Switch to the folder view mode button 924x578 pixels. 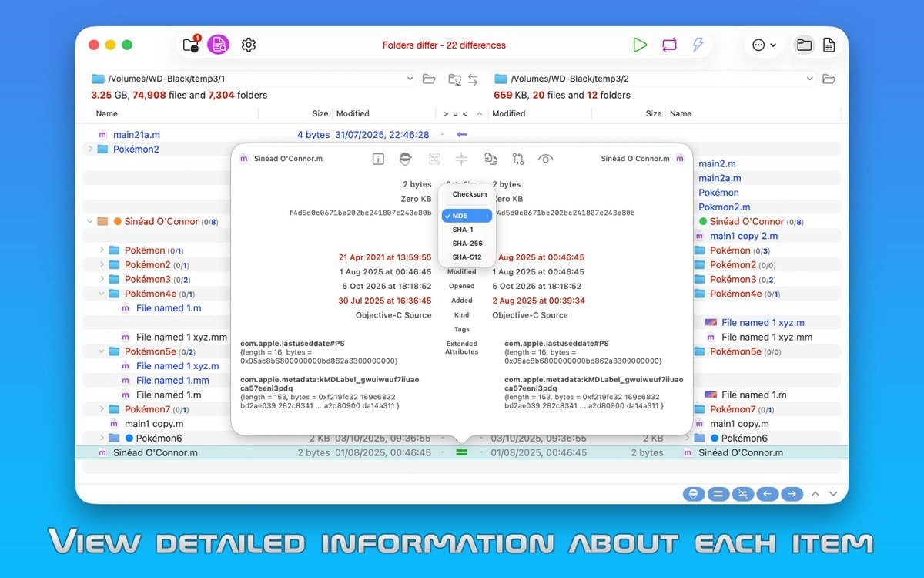[x=804, y=45]
